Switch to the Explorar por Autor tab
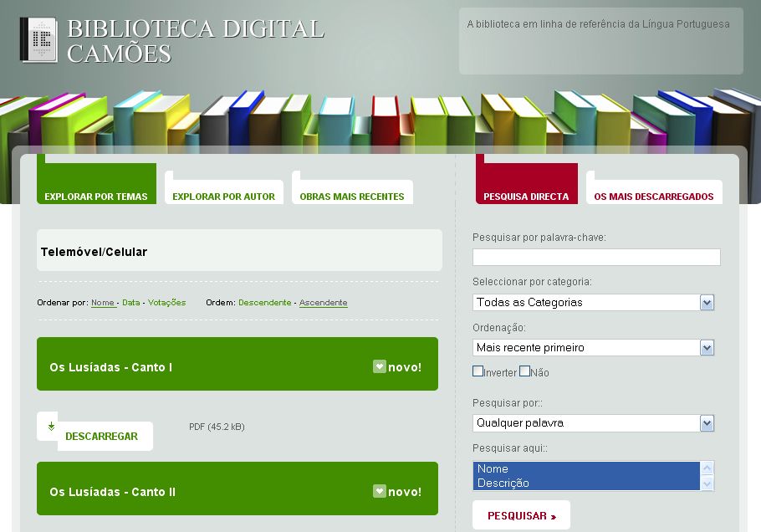Screen dimensions: 761x532 (223, 197)
